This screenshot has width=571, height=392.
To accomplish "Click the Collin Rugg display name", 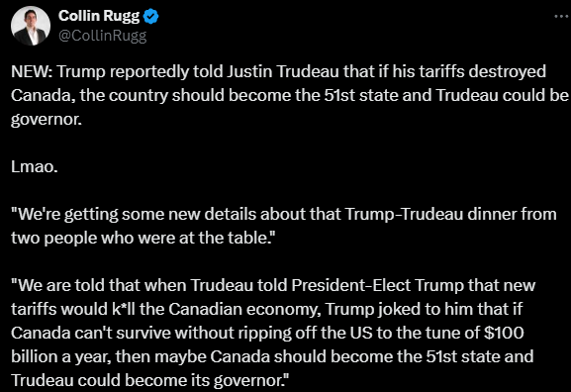I will coord(99,16).
